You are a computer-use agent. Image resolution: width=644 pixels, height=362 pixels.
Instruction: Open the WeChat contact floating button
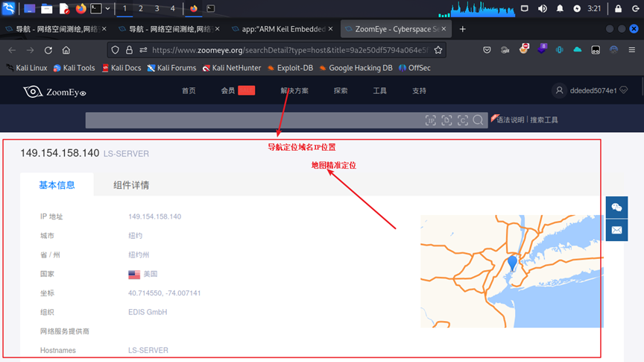tap(616, 207)
